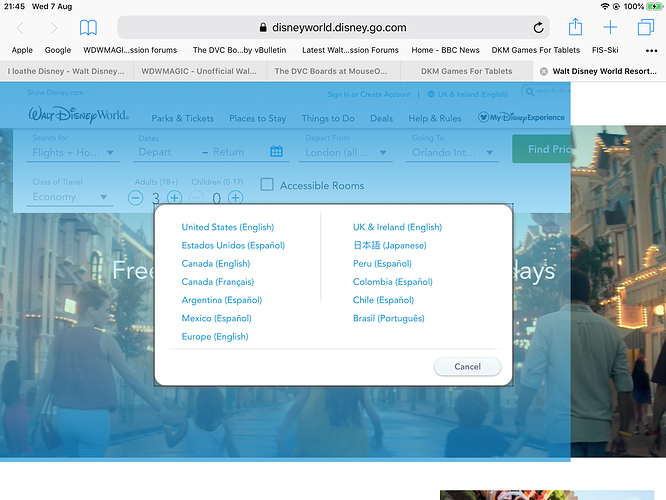Tap the Safari back arrow
The image size is (666, 500).
(21, 28)
